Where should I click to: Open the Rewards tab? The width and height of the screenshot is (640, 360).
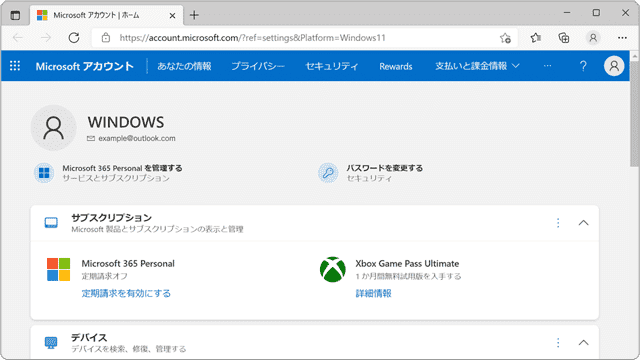(396, 67)
